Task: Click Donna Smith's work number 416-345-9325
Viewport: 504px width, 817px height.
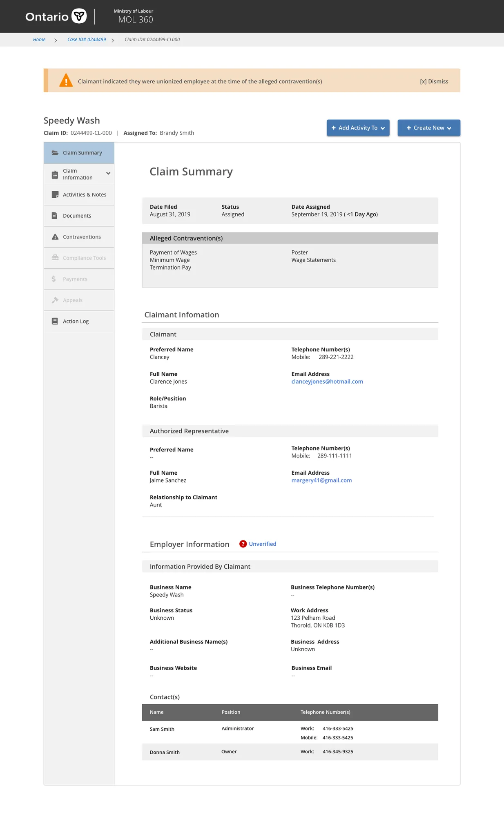Action: 338,752
